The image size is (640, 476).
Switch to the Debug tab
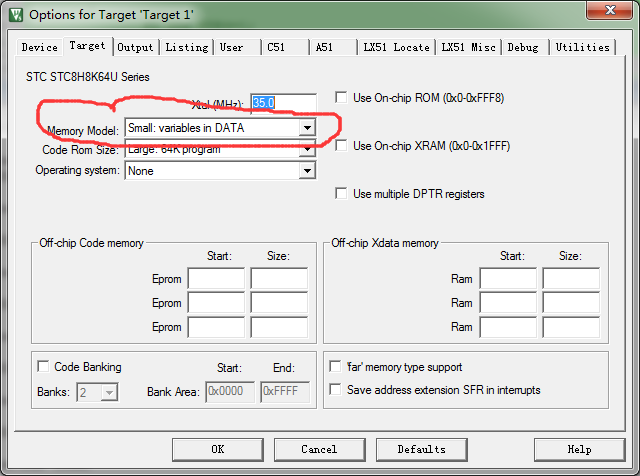tap(523, 47)
